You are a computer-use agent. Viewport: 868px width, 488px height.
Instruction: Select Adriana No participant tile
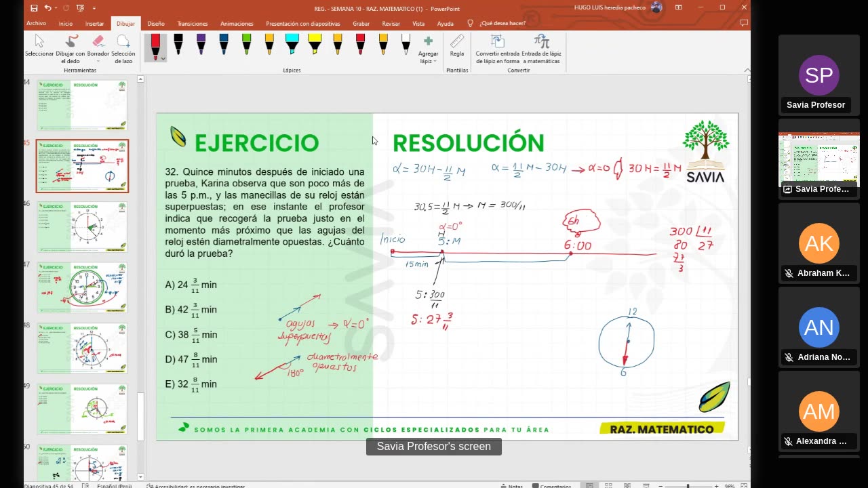point(818,326)
